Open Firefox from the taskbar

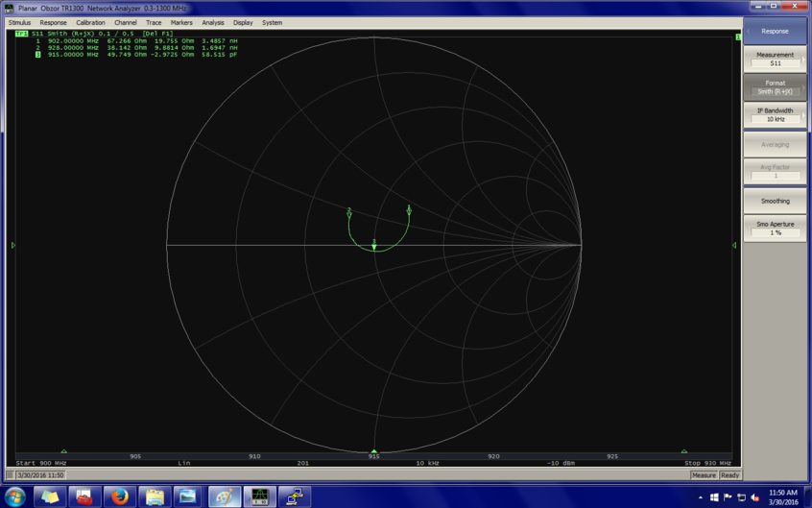point(119,496)
